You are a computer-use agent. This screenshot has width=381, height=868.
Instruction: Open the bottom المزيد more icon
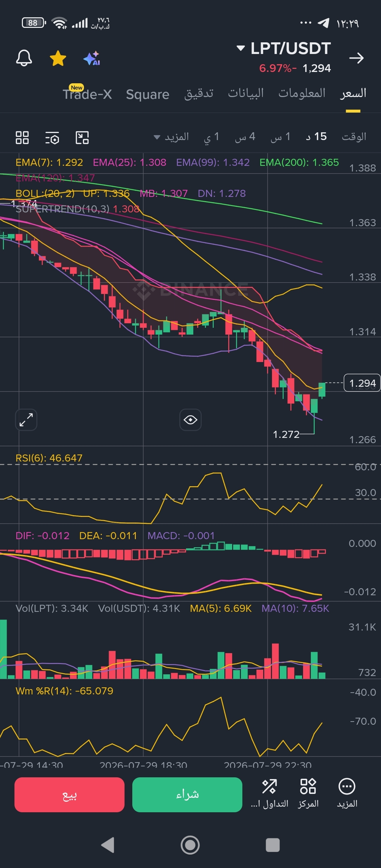347,794
